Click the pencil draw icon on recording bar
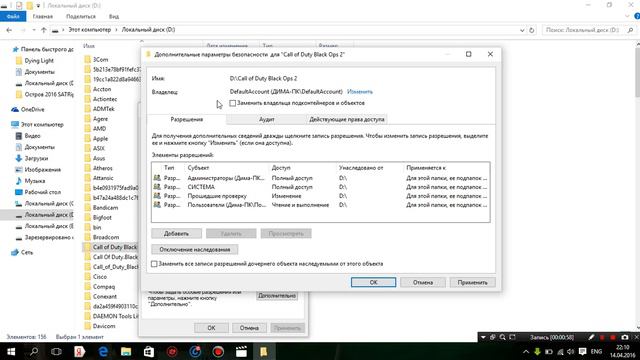The width and height of the screenshot is (640, 360). [591, 337]
